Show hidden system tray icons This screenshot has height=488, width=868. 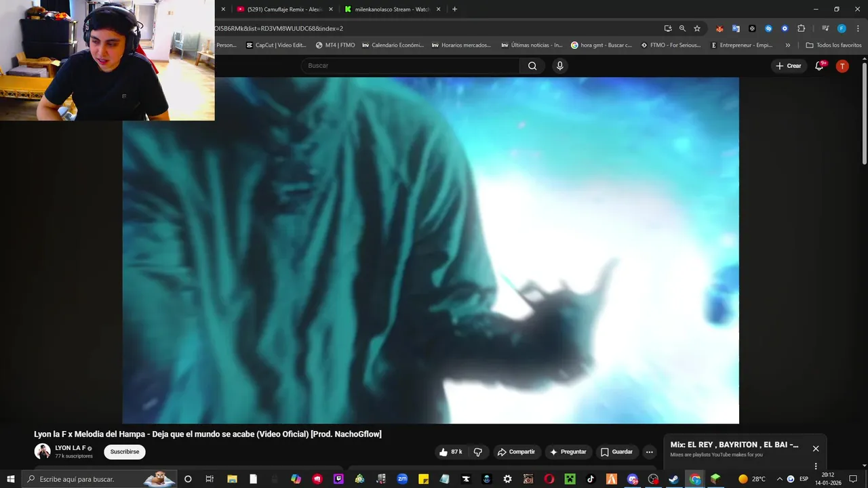(779, 479)
